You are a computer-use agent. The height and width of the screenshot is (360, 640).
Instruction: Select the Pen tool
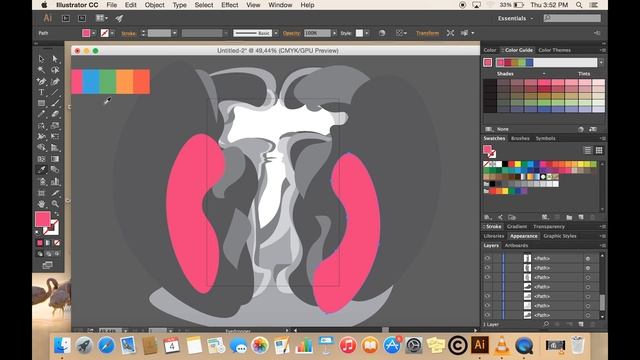coord(41,81)
